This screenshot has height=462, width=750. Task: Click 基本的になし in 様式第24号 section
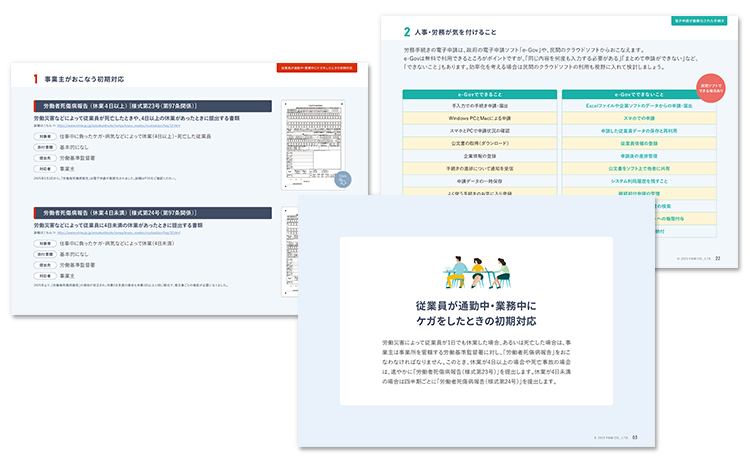click(74, 254)
